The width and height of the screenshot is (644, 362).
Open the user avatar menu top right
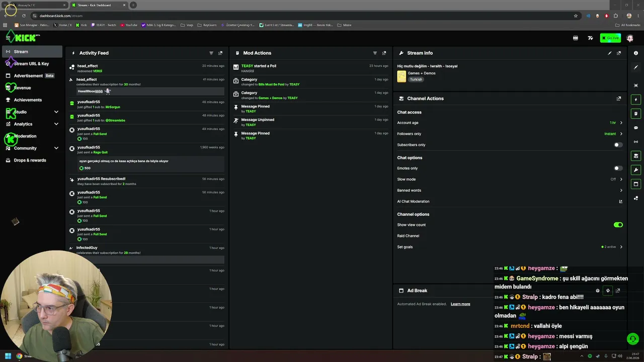click(629, 38)
